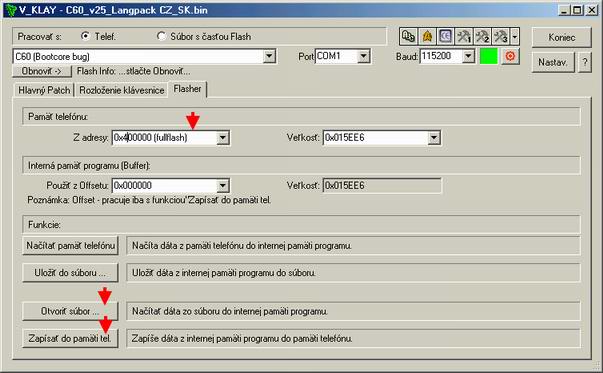Image resolution: width=603 pixels, height=373 pixels.
Task: Click the read-only buffer Veľkosť 0x015EE6 field
Action: click(x=382, y=186)
